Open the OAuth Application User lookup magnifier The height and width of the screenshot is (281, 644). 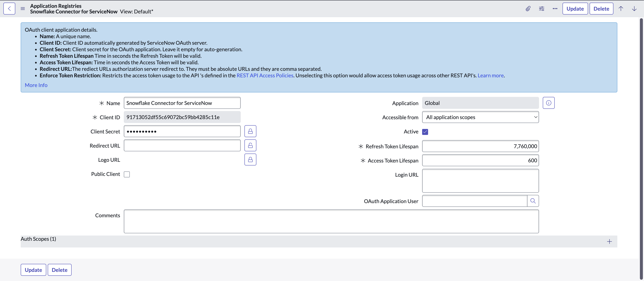[x=533, y=201]
